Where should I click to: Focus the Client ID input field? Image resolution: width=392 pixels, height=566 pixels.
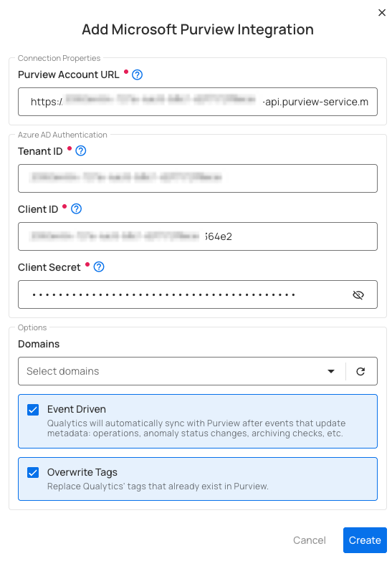(x=198, y=236)
